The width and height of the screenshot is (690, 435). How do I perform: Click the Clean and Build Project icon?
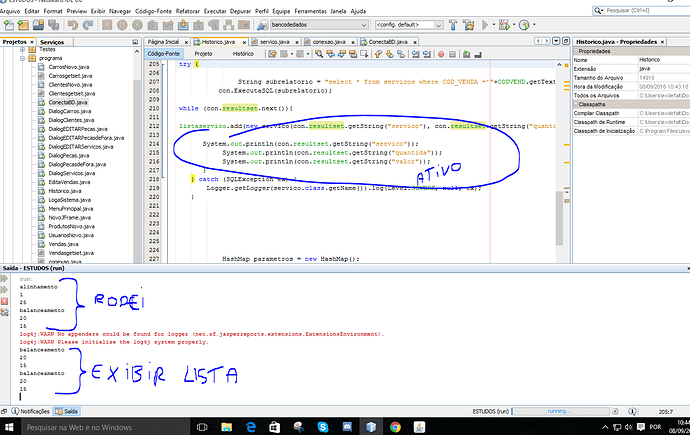click(x=469, y=25)
